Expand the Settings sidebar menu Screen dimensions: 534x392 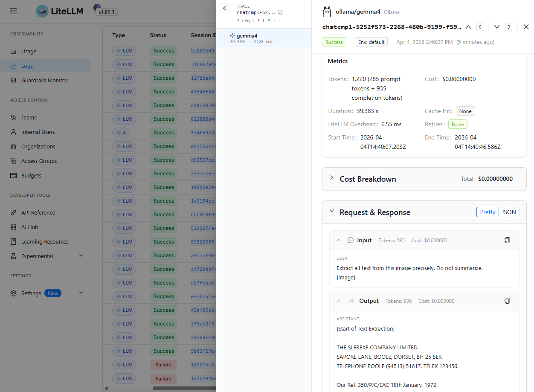click(81, 293)
